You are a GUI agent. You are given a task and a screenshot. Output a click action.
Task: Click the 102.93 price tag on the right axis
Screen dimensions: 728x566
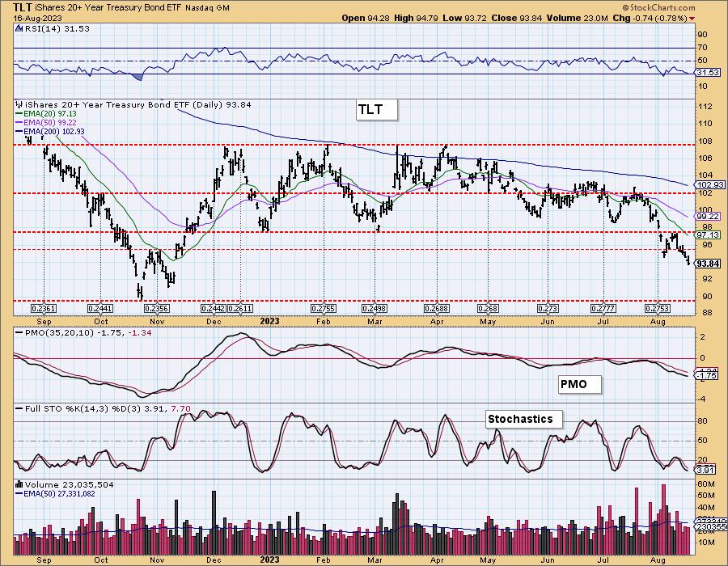(x=710, y=184)
